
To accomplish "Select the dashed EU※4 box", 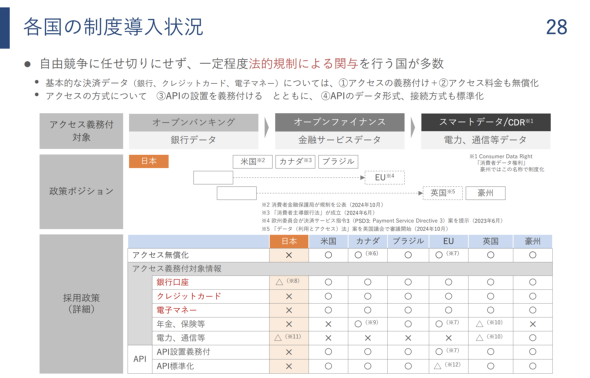I will [x=385, y=177].
